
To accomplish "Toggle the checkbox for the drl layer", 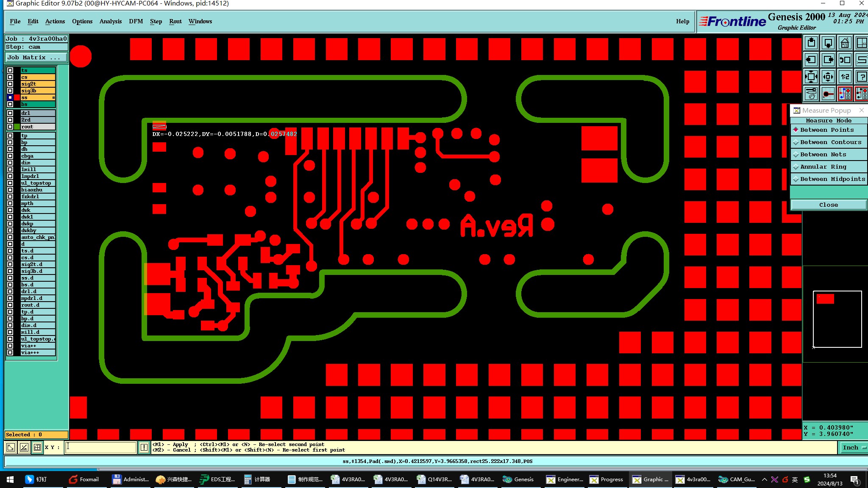I will (x=10, y=113).
